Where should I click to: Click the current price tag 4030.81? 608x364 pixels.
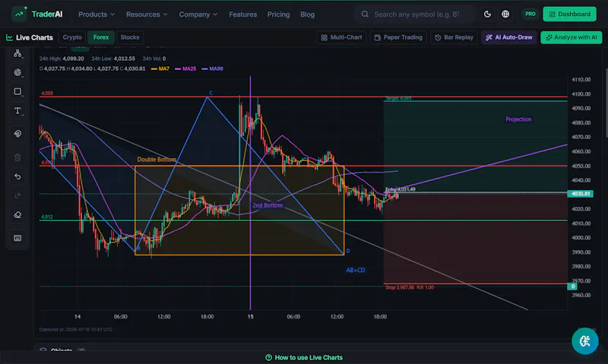[580, 194]
